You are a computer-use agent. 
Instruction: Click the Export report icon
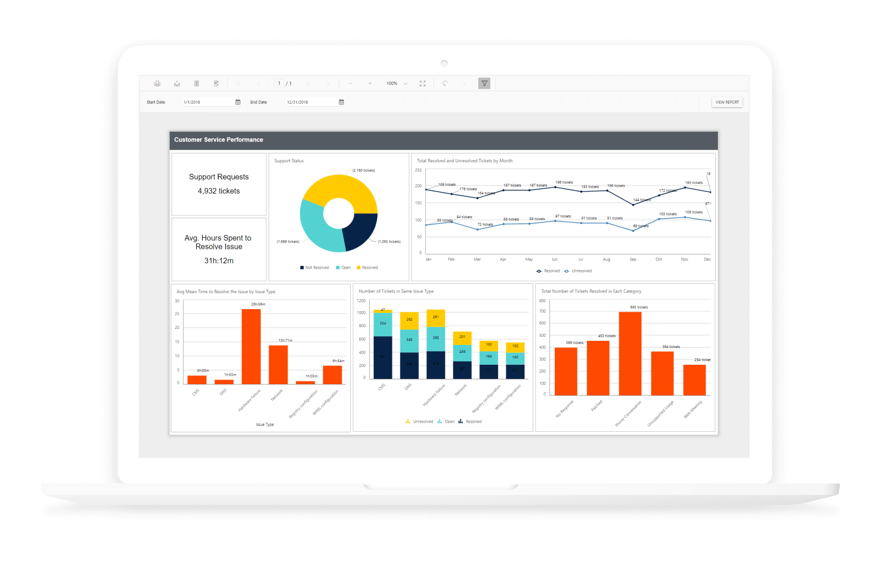177,84
